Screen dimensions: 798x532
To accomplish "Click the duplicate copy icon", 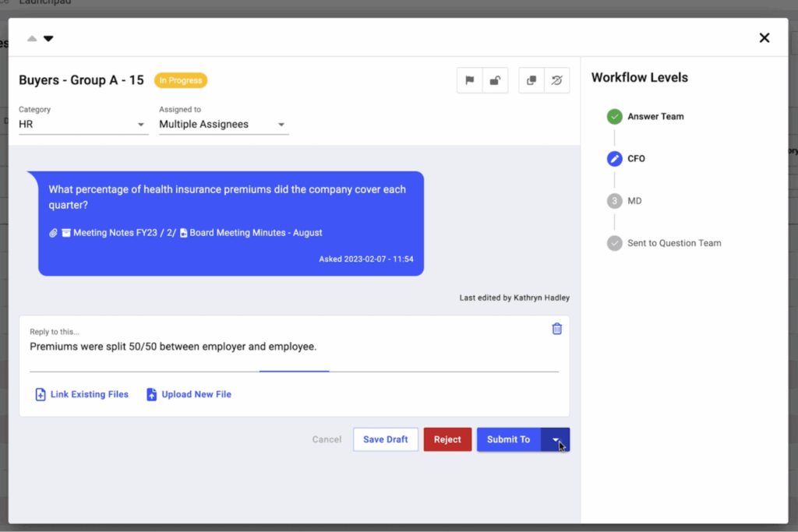I will pyautogui.click(x=531, y=80).
